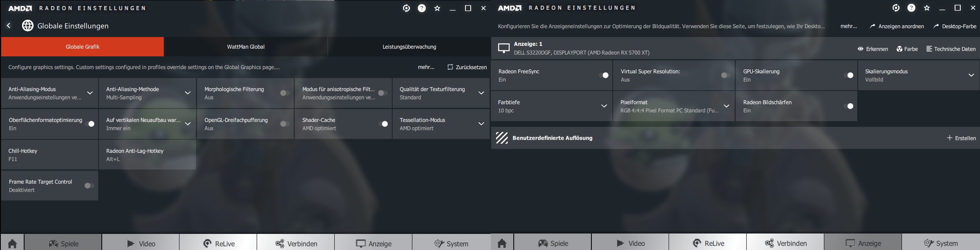Click the favorites star icon in left window
This screenshot has height=250, width=980.
coord(437,8)
